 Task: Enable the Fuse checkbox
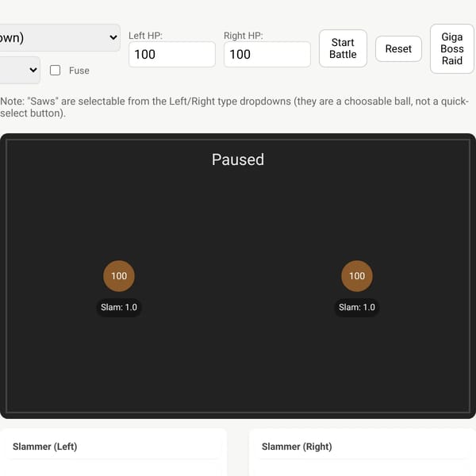(55, 70)
